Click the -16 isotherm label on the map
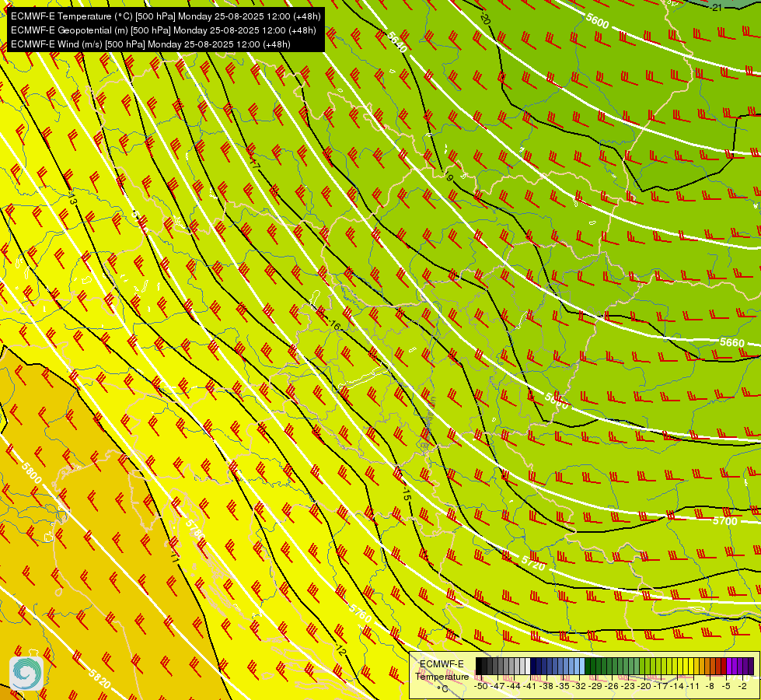 [x=334, y=325]
